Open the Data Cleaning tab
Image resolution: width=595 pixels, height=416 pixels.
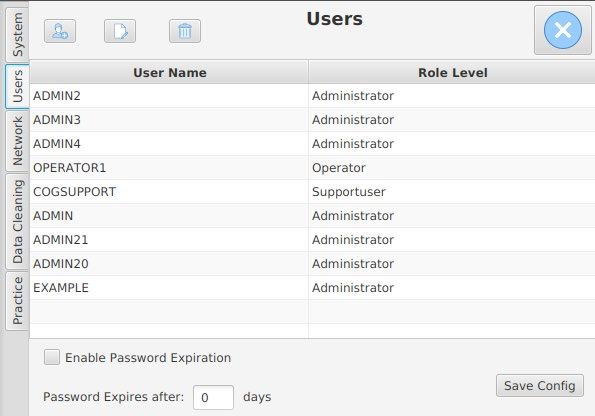(x=17, y=221)
